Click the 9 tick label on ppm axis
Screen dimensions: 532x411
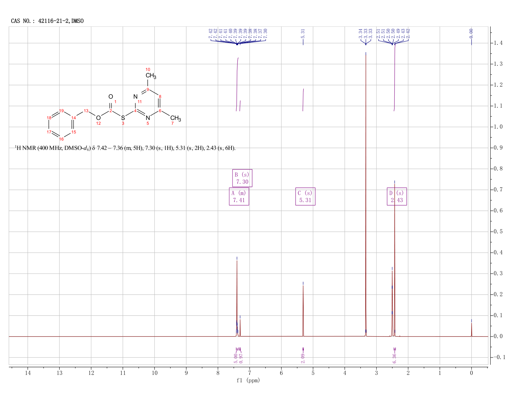tap(186, 373)
